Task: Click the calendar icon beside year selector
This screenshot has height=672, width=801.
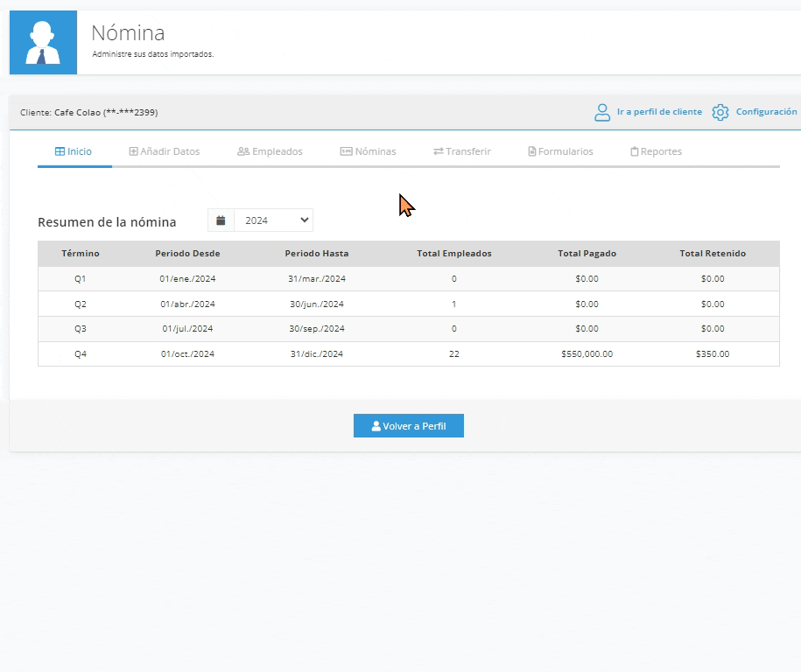Action: (x=221, y=220)
